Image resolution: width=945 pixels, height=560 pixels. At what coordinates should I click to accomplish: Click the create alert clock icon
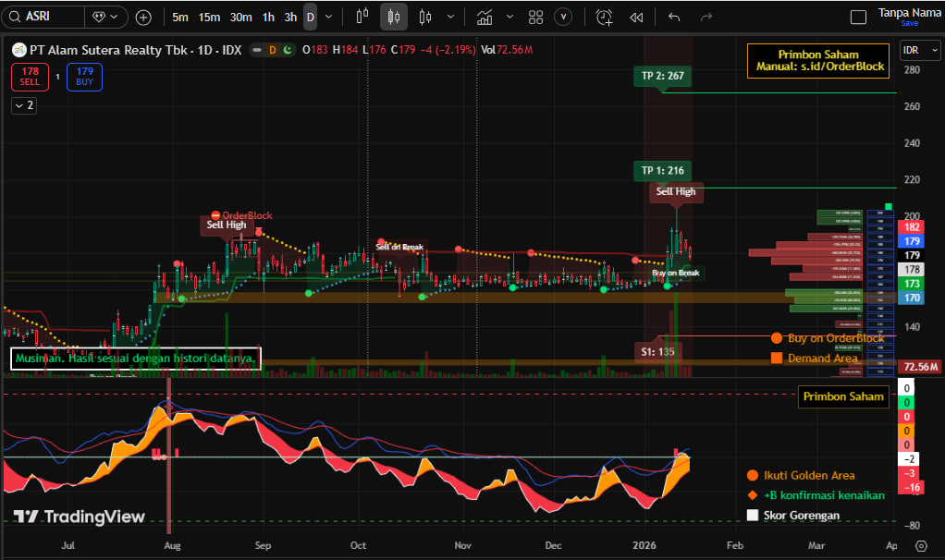[x=604, y=17]
